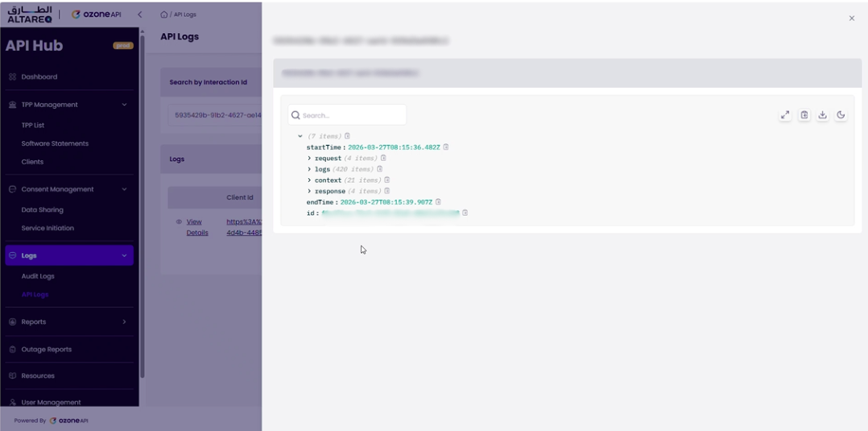868x431 pixels.
Task: Collapse the Logs menu section
Action: (x=124, y=256)
